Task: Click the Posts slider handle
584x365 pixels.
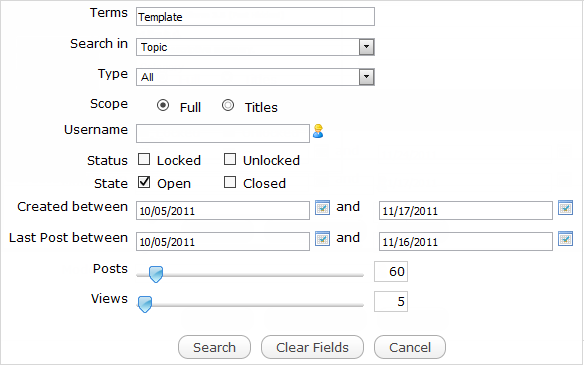Action: (156, 274)
